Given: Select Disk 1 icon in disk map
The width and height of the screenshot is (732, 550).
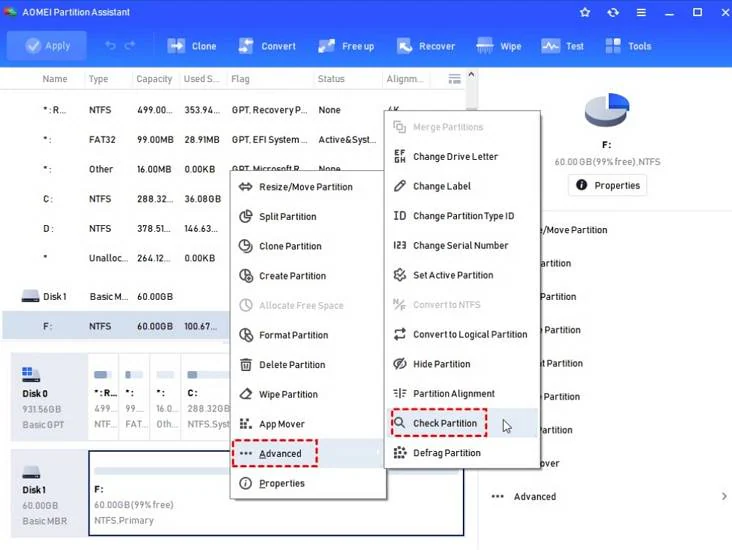Looking at the screenshot, I should pyautogui.click(x=31, y=472).
